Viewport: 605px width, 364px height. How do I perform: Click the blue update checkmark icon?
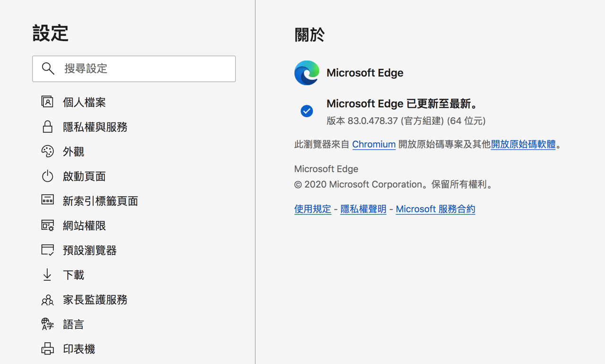tap(307, 111)
